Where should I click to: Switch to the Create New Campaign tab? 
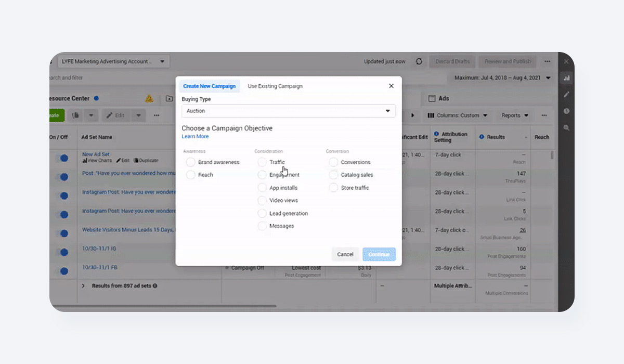(210, 86)
